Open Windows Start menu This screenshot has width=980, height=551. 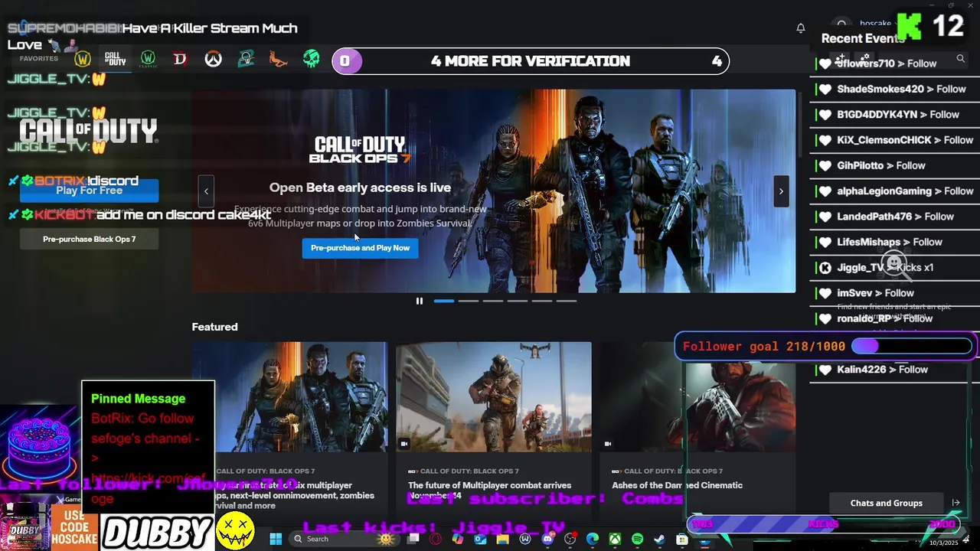click(276, 539)
